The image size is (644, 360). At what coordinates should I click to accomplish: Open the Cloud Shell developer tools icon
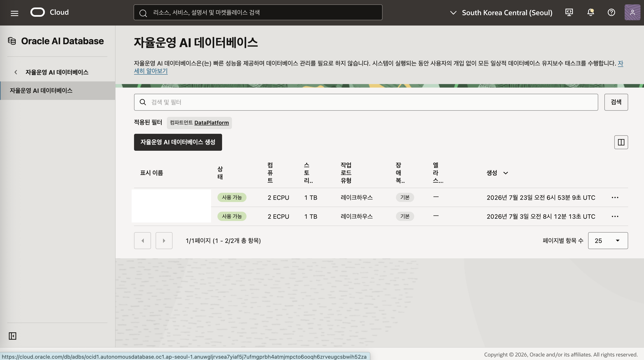click(569, 12)
